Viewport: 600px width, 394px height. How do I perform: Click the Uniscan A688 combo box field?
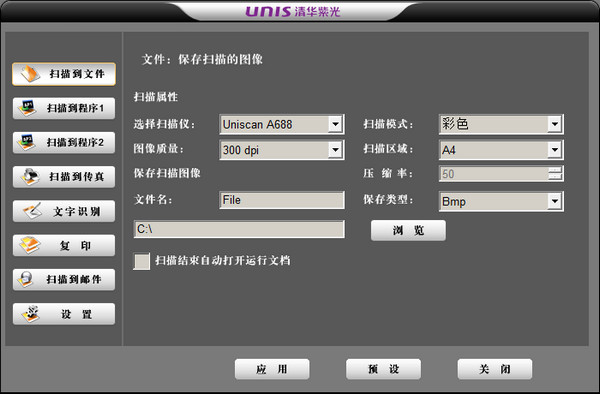(x=282, y=124)
